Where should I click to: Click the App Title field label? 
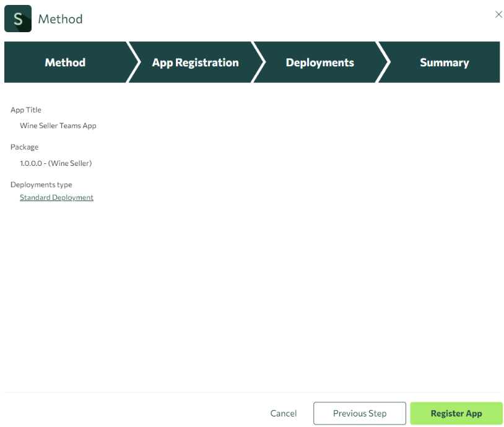pyautogui.click(x=26, y=110)
